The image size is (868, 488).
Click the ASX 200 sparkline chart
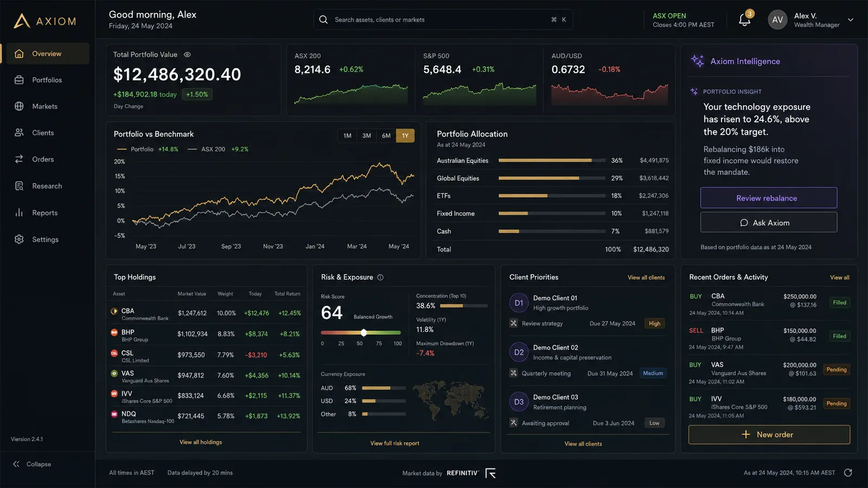(x=351, y=93)
